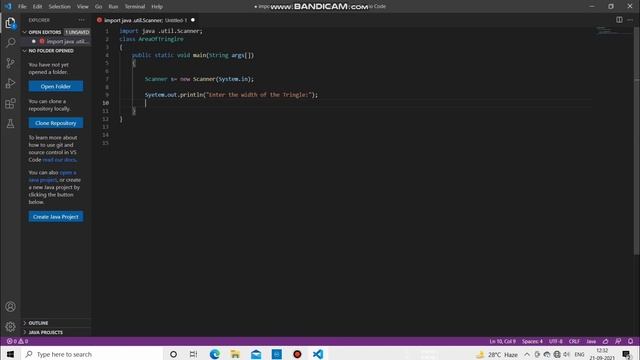The height and width of the screenshot is (360, 640).
Task: Click the volume icon in system tray
Action: (x=567, y=354)
